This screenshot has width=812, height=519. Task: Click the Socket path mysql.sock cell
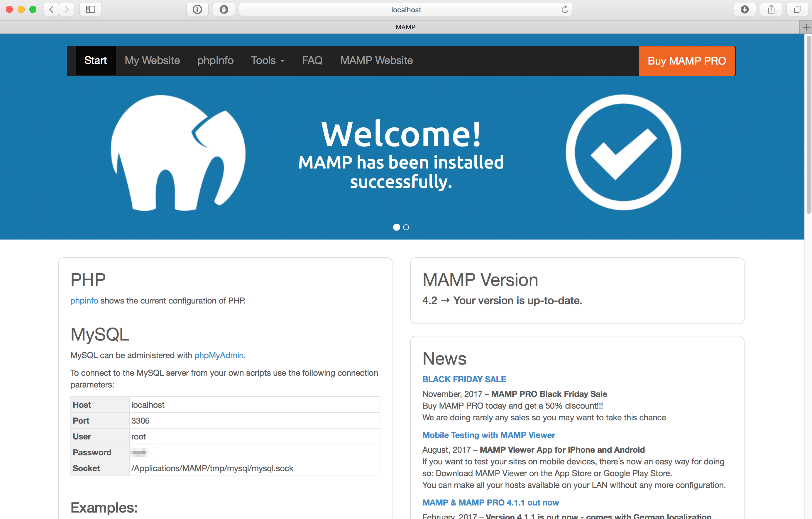click(x=255, y=468)
